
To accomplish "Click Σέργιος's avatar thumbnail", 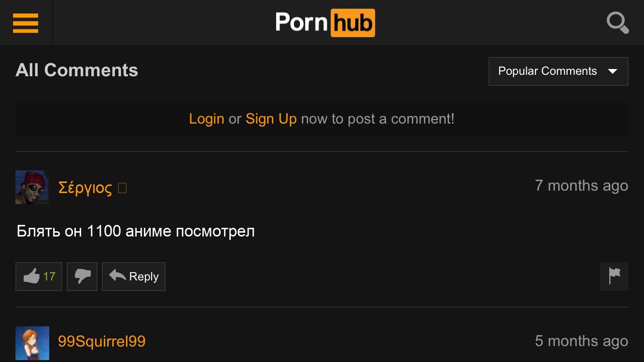I will coord(32,187).
